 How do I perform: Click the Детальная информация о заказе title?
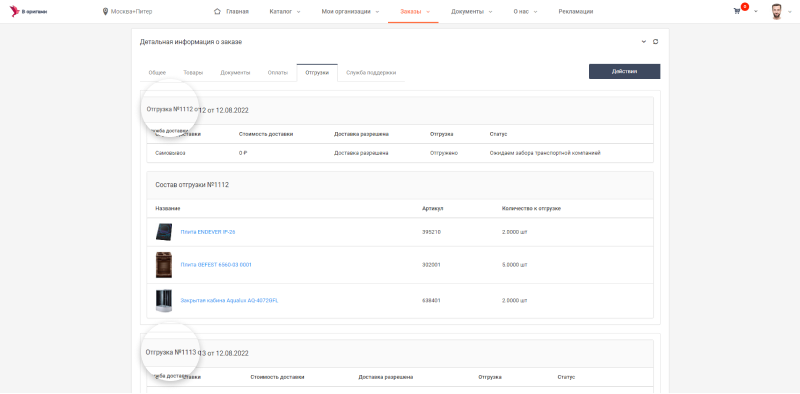[191, 42]
